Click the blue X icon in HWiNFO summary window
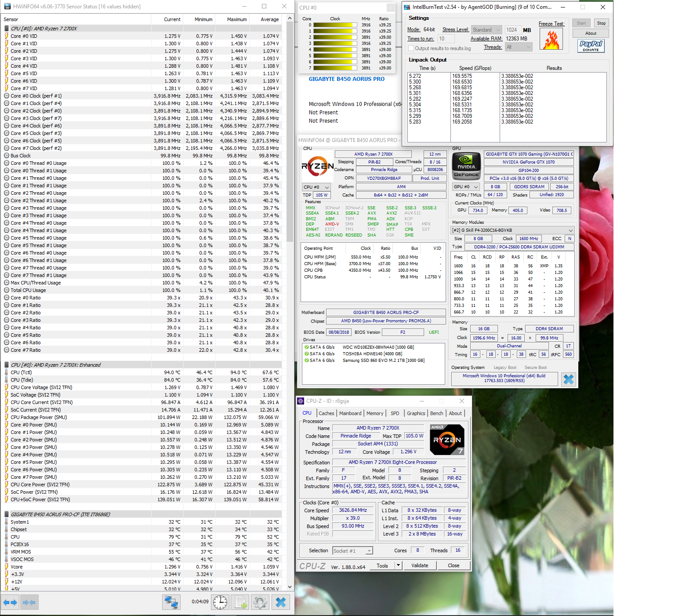 (x=569, y=379)
